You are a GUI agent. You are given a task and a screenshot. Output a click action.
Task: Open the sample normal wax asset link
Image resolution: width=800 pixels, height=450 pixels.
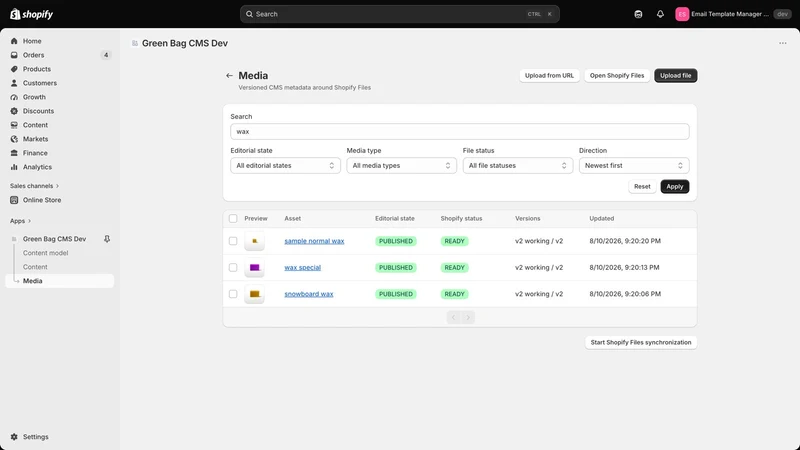tap(314, 241)
